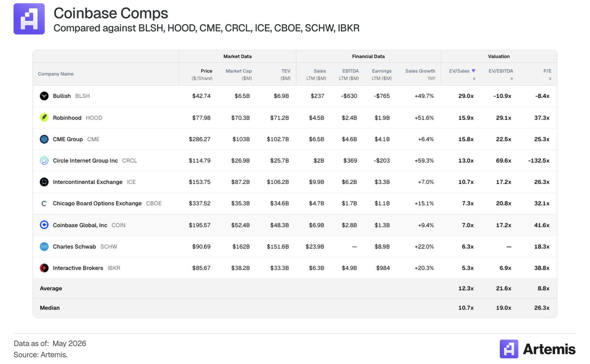
Task: Sort by the Earnings LTM column header
Action: pyautogui.click(x=381, y=74)
